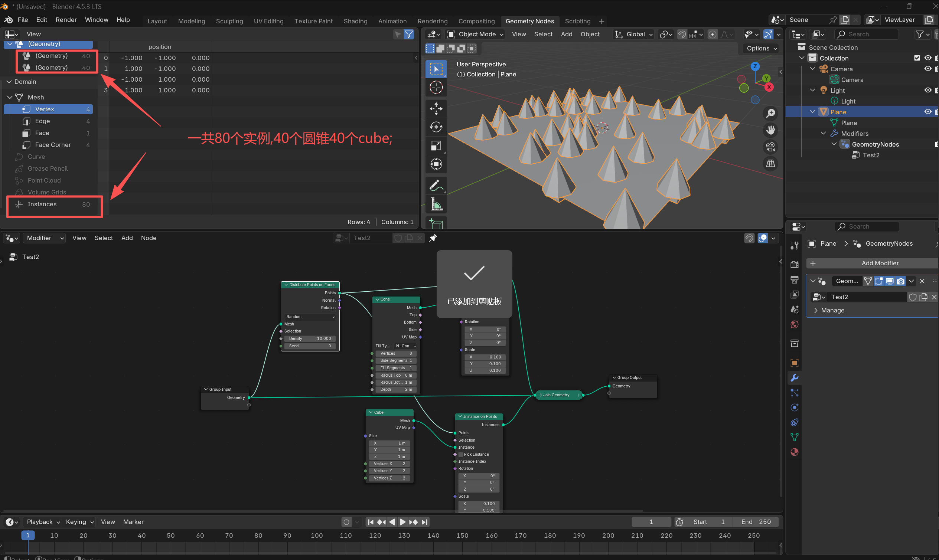The height and width of the screenshot is (560, 939).
Task: Jump to timeline start playback button
Action: click(371, 522)
